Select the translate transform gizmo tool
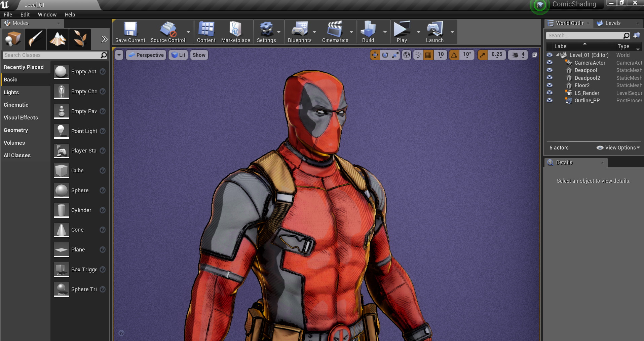 click(375, 55)
